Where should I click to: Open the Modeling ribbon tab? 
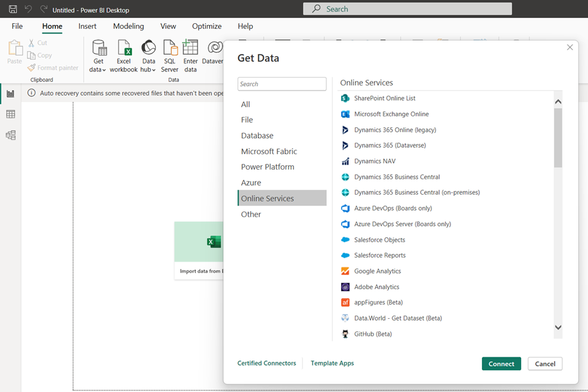click(x=128, y=26)
